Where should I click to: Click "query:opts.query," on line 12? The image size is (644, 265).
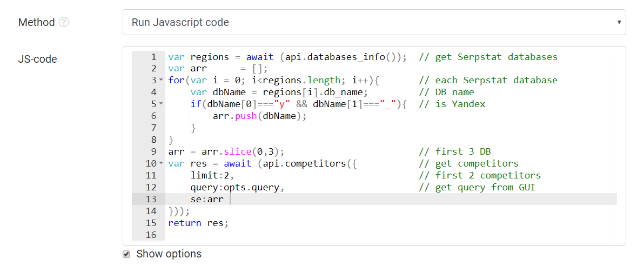pos(237,187)
